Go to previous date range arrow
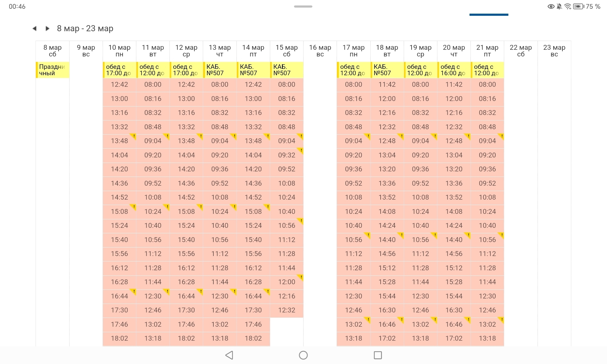 [35, 29]
